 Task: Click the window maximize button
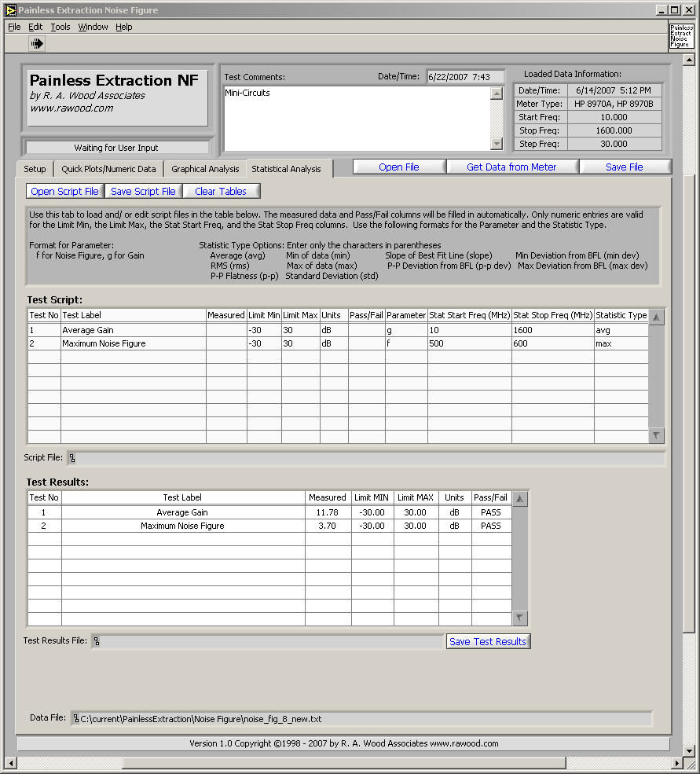[x=675, y=10]
